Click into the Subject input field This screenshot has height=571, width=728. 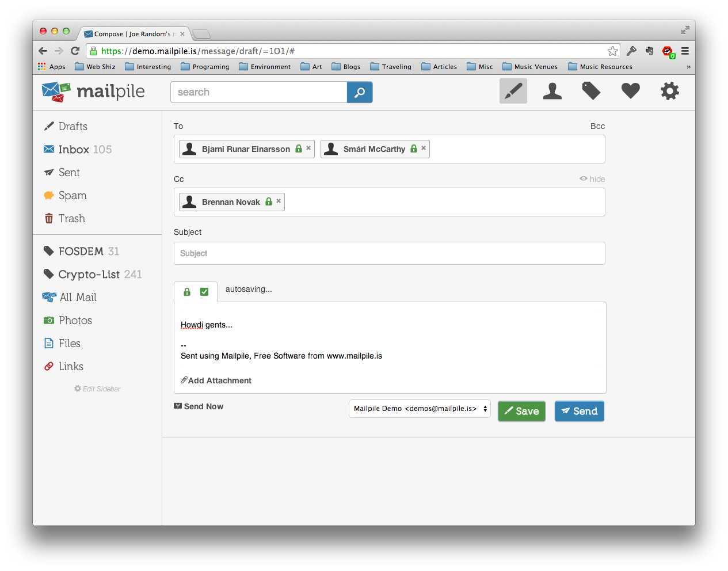389,253
